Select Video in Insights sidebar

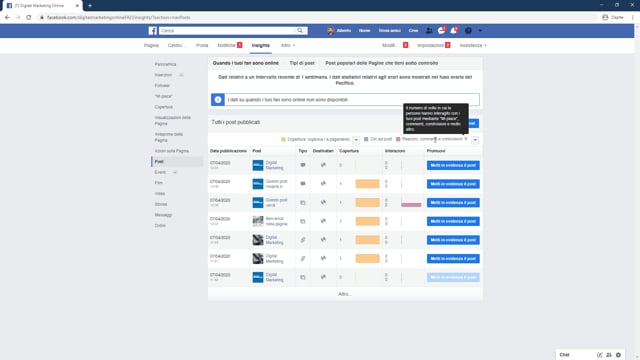[x=160, y=193]
